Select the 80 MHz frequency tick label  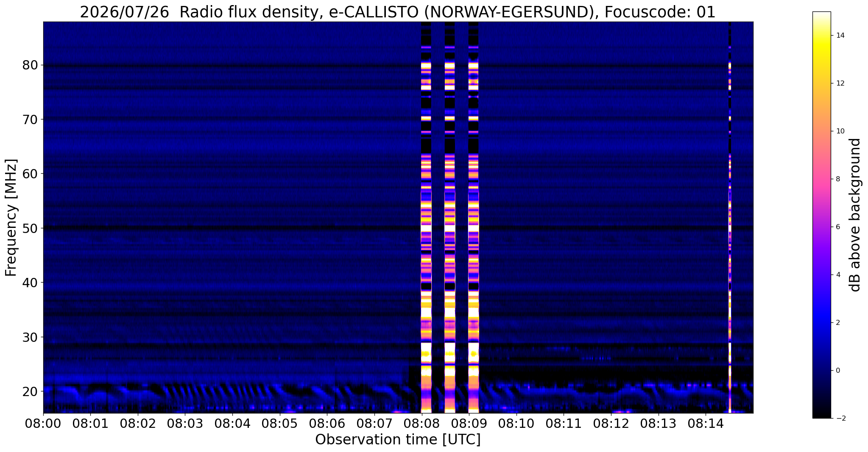click(x=31, y=65)
